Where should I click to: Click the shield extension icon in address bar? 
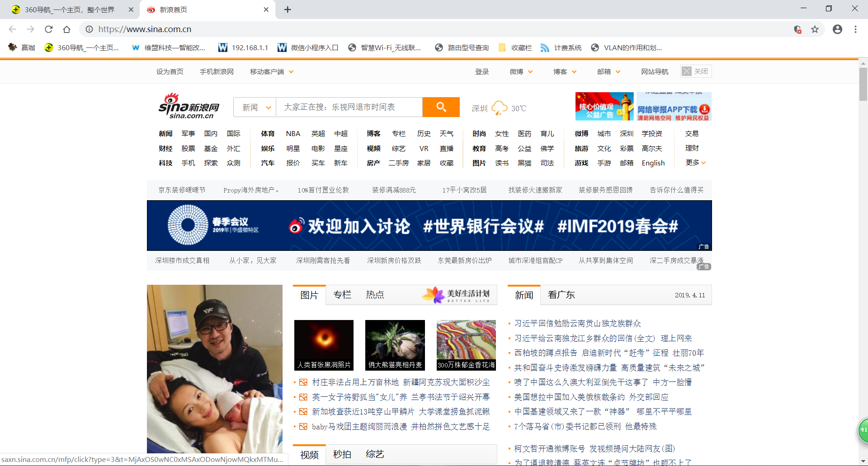798,29
